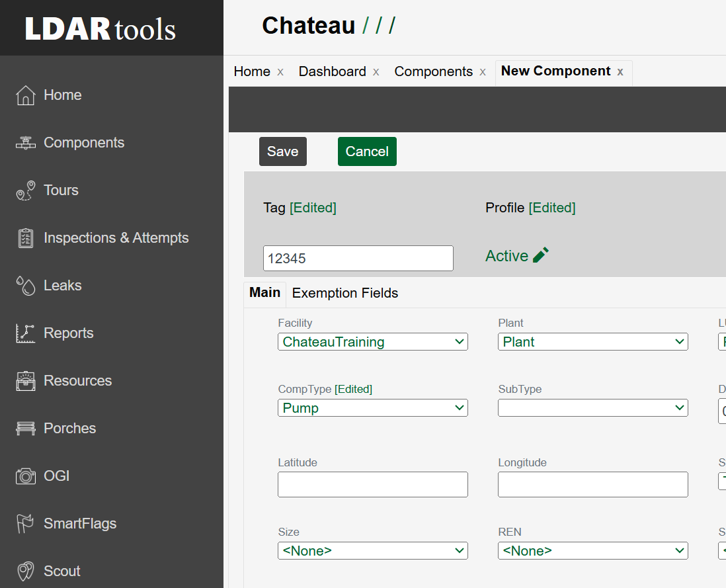Click the Save button
This screenshot has height=588, width=726.
(283, 151)
